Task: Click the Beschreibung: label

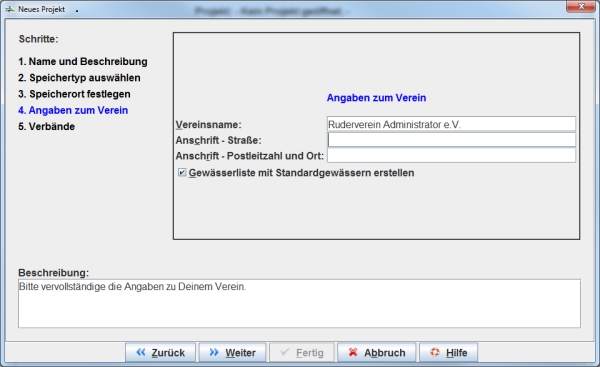Action: point(54,272)
